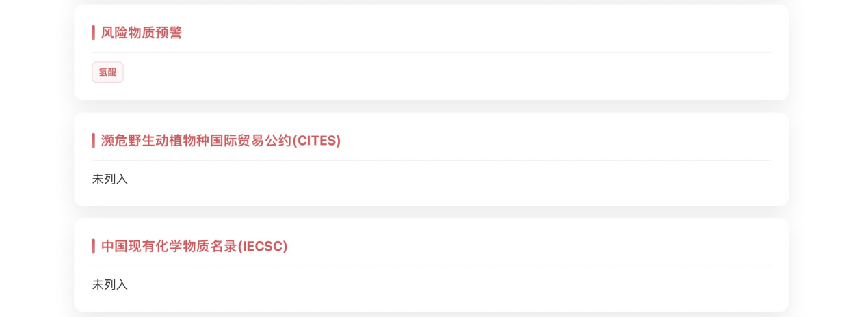
Task: Click gap between CITES and IECSC cards
Action: 431,212
